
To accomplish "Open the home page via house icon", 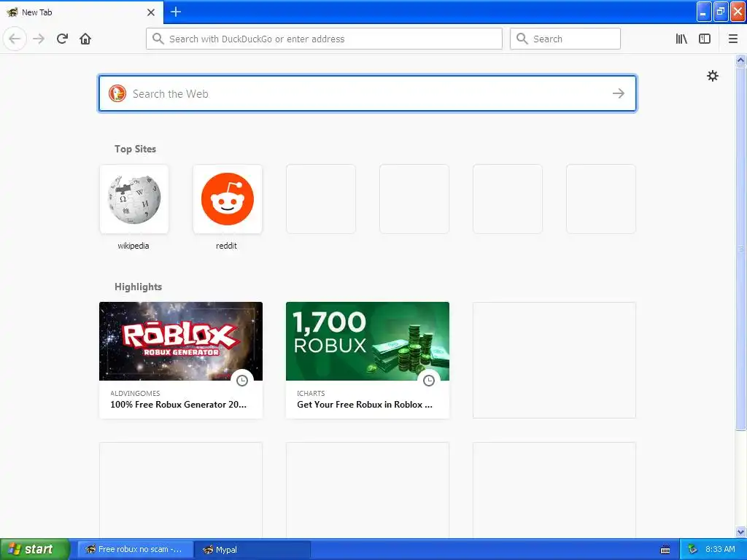I will pyautogui.click(x=85, y=39).
